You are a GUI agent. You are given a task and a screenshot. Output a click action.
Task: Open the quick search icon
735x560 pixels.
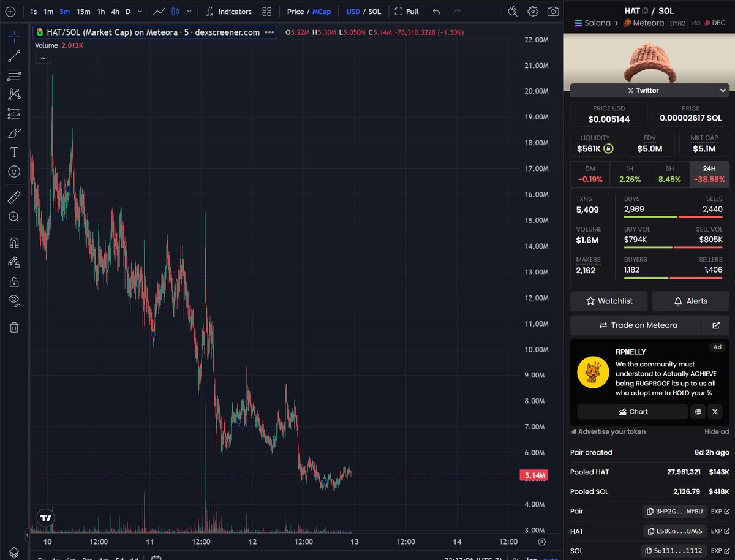513,12
